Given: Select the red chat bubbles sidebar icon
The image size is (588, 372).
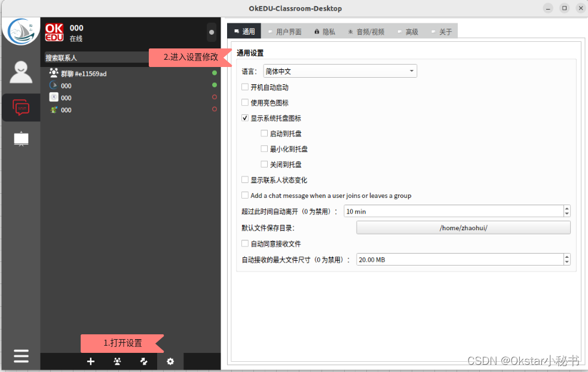Looking at the screenshot, I should (21, 108).
